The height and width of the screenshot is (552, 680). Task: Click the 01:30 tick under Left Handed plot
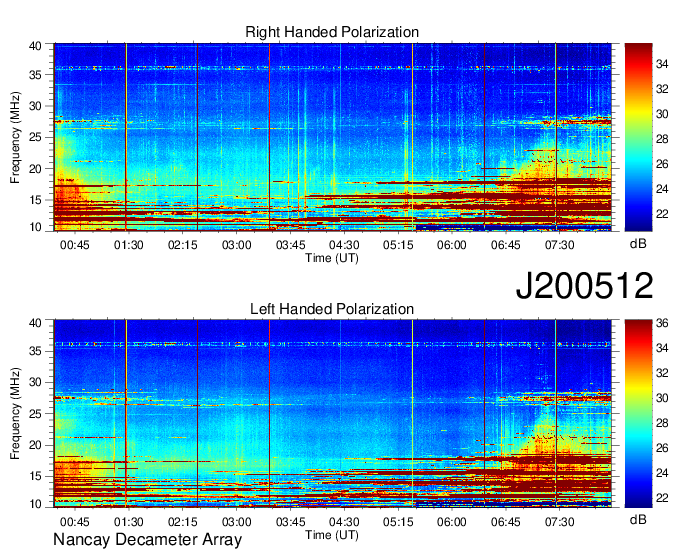coord(129,521)
